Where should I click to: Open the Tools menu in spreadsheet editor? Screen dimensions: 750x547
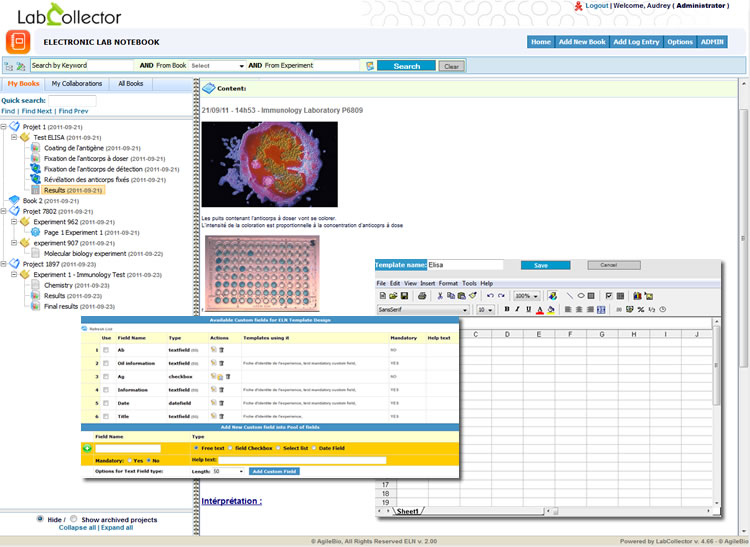point(469,284)
